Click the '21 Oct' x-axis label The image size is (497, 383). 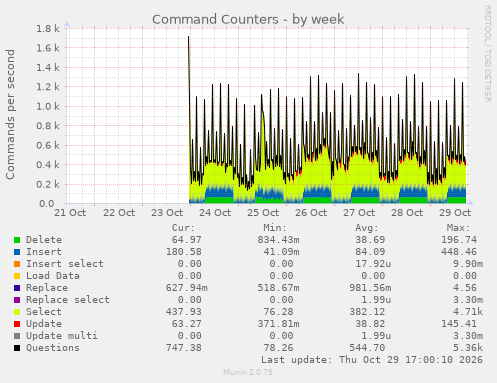pyautogui.click(x=70, y=213)
